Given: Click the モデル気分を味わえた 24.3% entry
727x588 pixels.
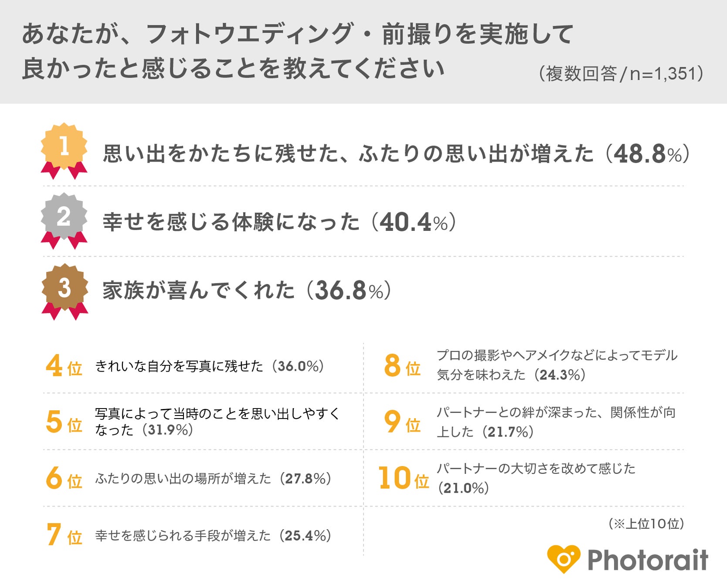Looking at the screenshot, I should click(x=557, y=365).
